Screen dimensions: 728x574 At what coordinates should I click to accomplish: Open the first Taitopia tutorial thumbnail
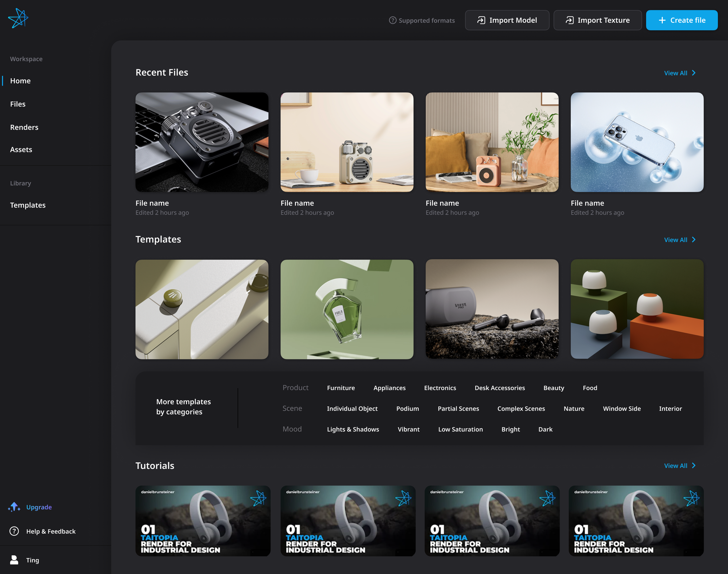[x=202, y=521]
